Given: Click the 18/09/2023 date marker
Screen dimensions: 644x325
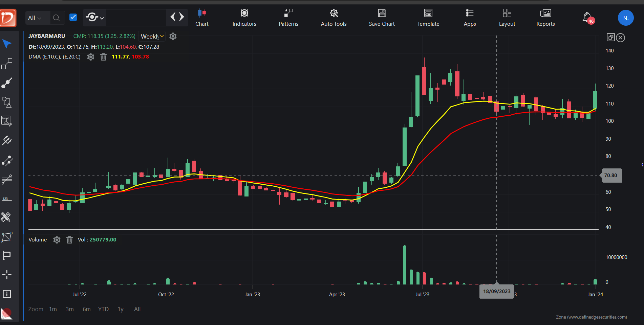Looking at the screenshot, I should (497, 292).
